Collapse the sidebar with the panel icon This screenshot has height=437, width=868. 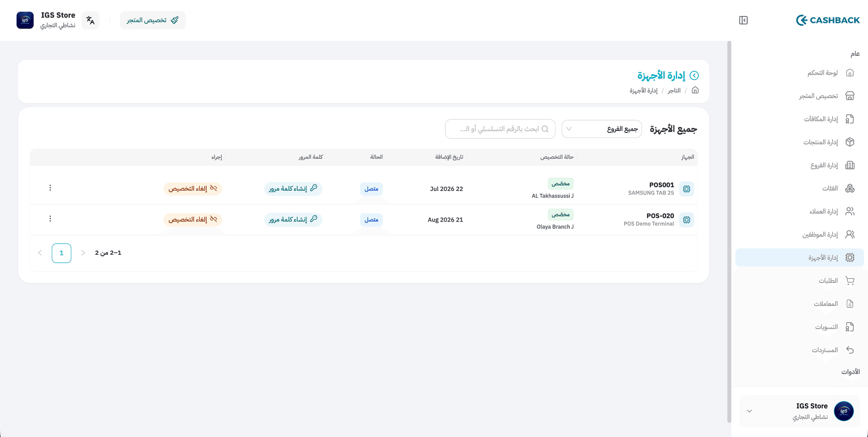[x=743, y=20]
